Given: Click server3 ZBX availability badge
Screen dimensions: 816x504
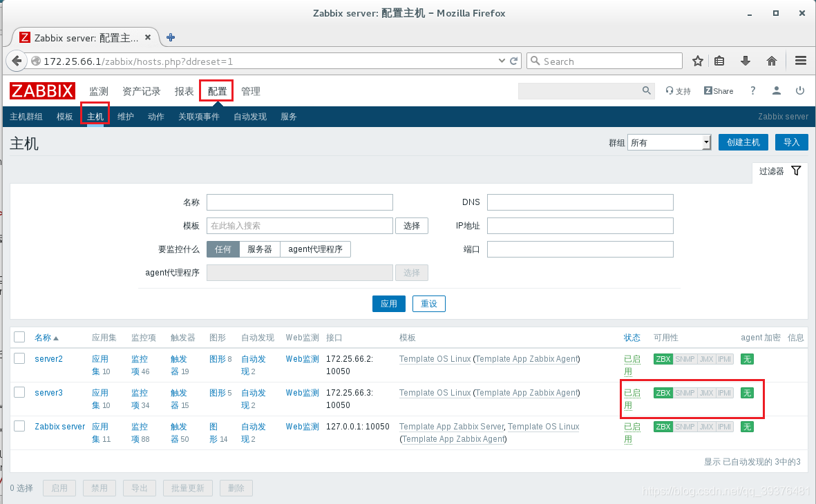Looking at the screenshot, I should (663, 393).
